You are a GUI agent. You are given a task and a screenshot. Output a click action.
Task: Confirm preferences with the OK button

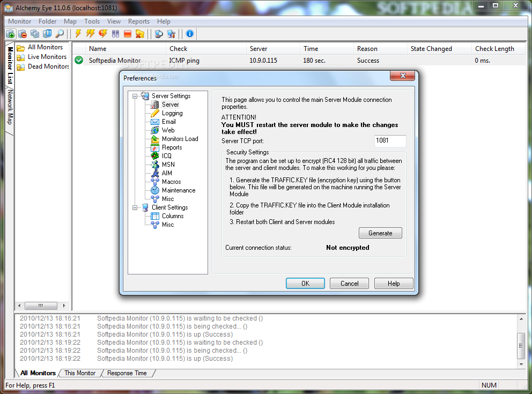(305, 284)
